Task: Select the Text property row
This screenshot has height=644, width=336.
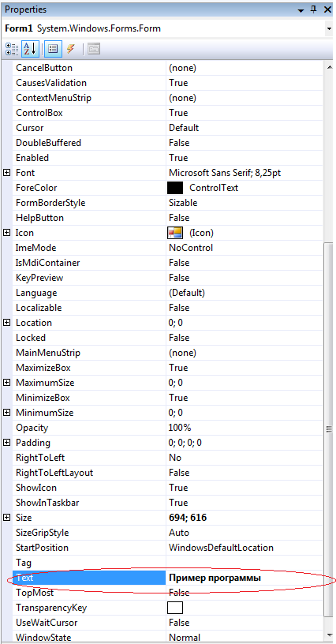Action: coord(168,578)
